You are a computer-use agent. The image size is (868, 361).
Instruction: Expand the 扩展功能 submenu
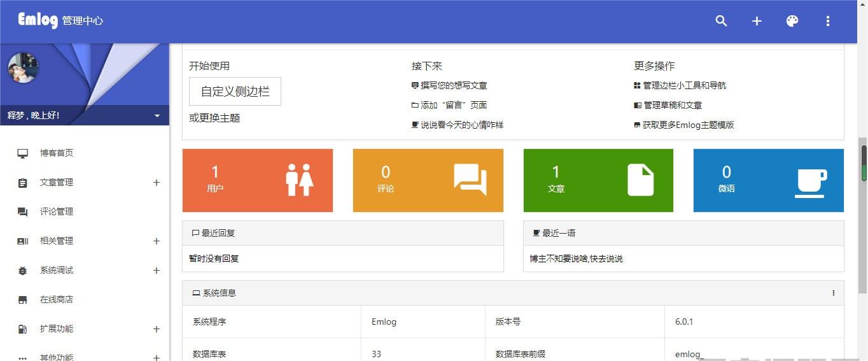pyautogui.click(x=157, y=329)
